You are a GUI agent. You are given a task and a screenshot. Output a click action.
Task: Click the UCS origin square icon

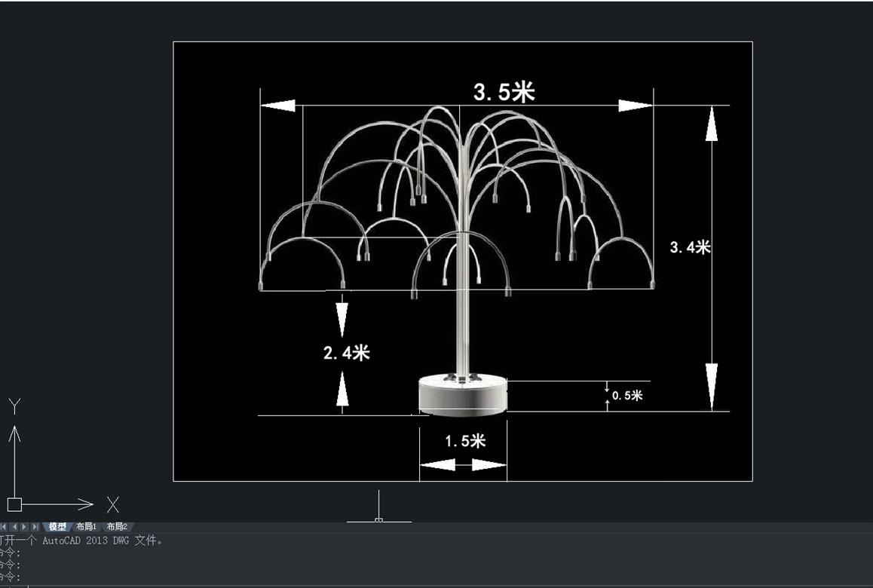click(x=14, y=504)
